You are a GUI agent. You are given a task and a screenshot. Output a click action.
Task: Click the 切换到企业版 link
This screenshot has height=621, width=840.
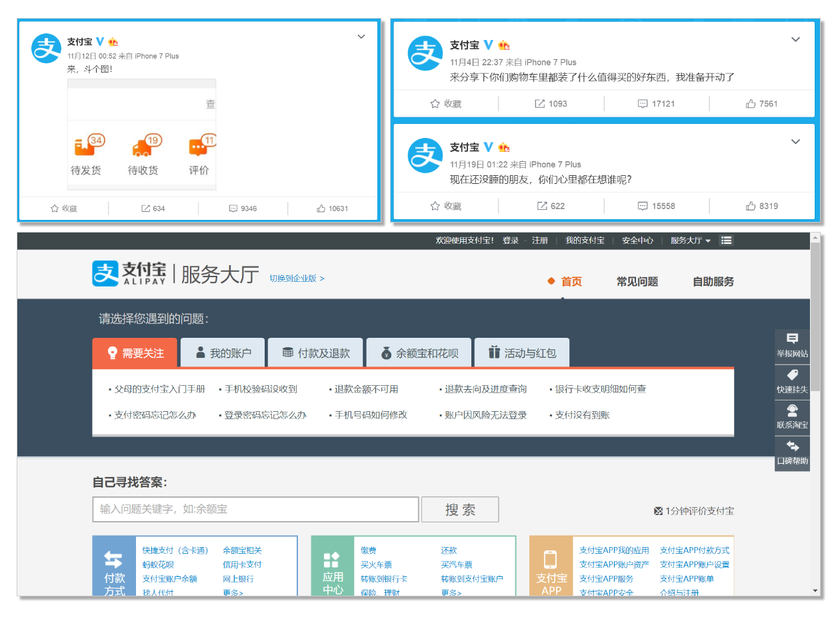pyautogui.click(x=297, y=279)
